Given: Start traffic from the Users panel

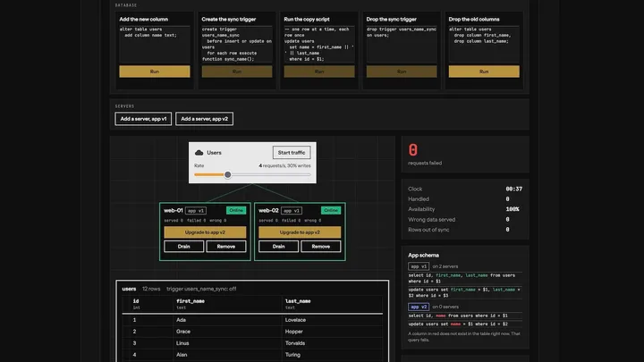Looking at the screenshot, I should click(292, 153).
